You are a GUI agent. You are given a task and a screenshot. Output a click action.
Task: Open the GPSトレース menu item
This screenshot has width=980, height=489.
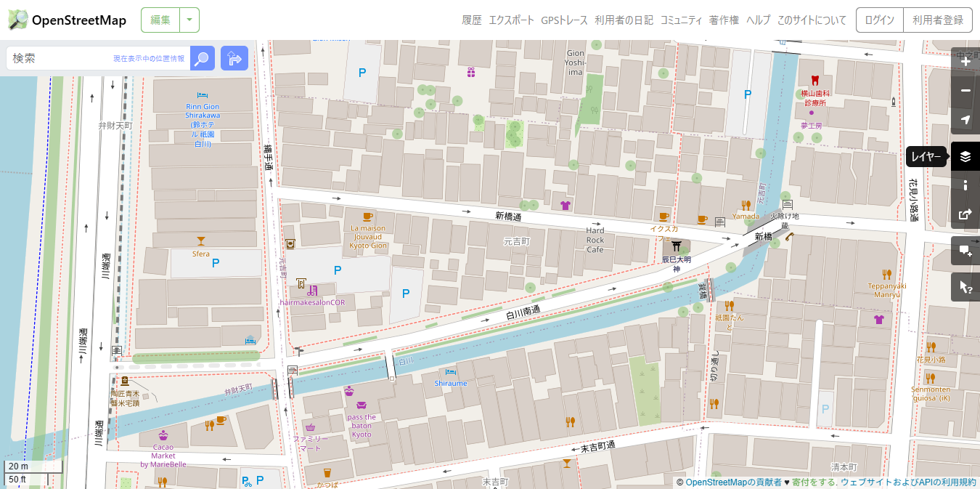564,20
